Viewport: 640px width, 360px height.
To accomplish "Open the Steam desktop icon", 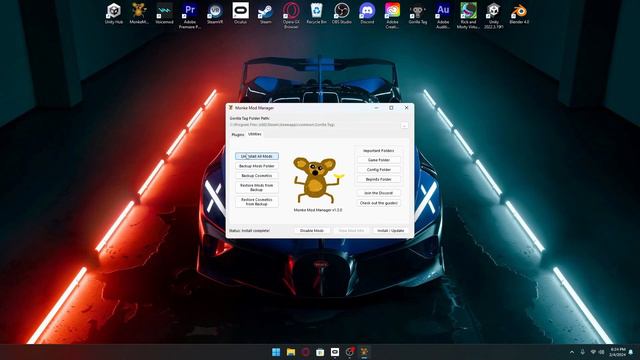I will coord(266,13).
